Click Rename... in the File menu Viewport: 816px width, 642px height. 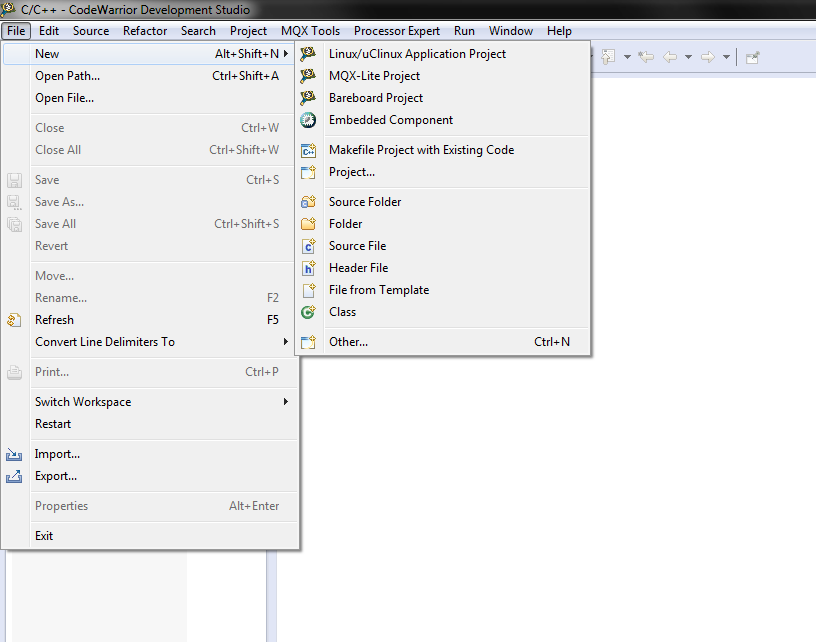pyautogui.click(x=150, y=298)
